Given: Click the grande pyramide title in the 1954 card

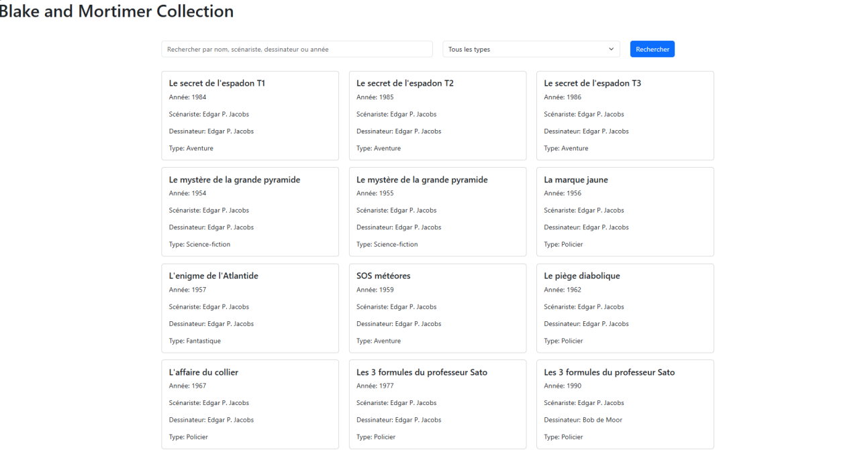Looking at the screenshot, I should point(234,180).
